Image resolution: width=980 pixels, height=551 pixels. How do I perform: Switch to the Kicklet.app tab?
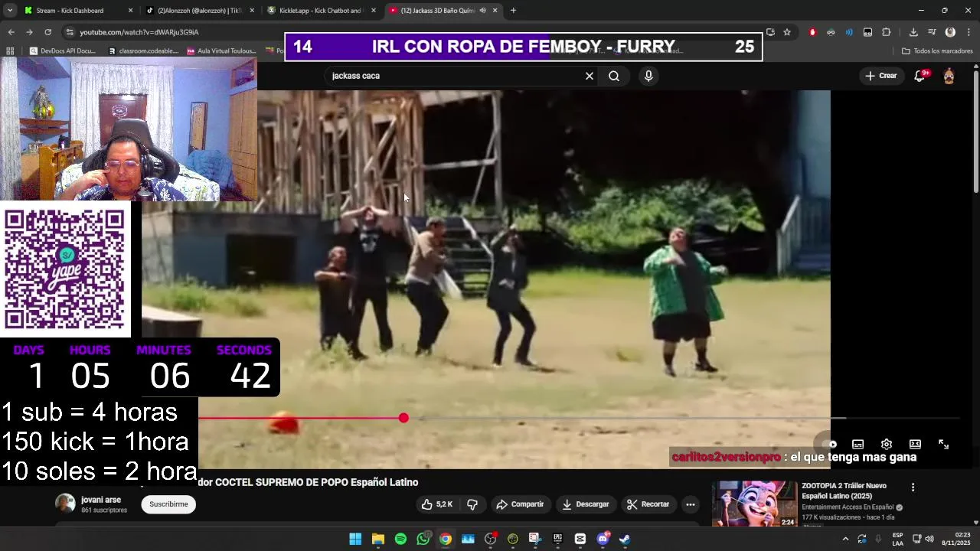coord(320,11)
